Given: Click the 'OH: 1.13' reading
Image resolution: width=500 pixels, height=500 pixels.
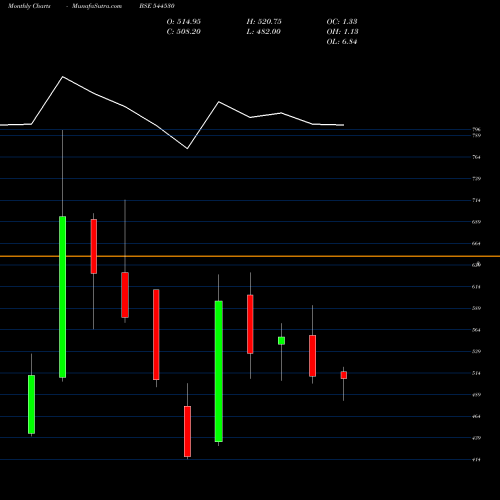Looking at the screenshot, I should pyautogui.click(x=342, y=32).
